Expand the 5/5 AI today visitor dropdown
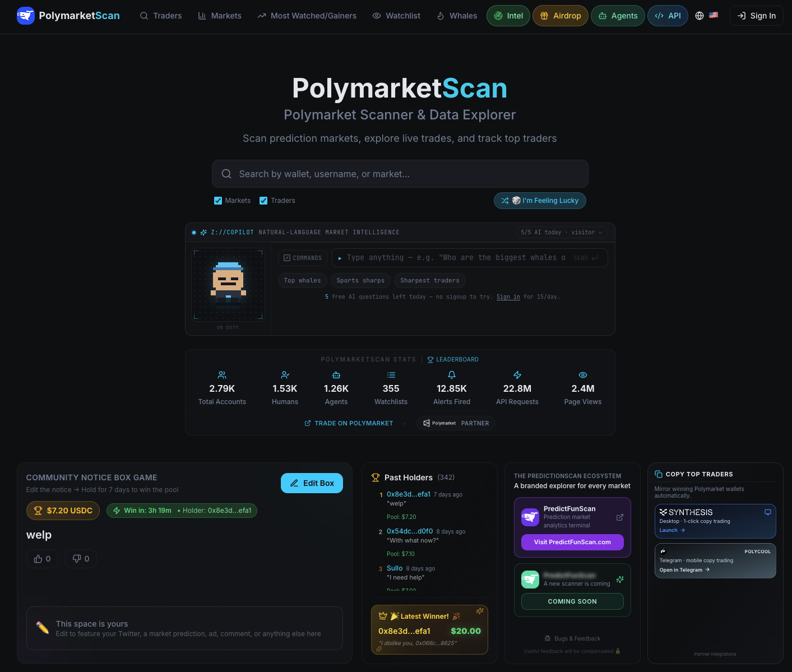This screenshot has width=792, height=672. (562, 232)
